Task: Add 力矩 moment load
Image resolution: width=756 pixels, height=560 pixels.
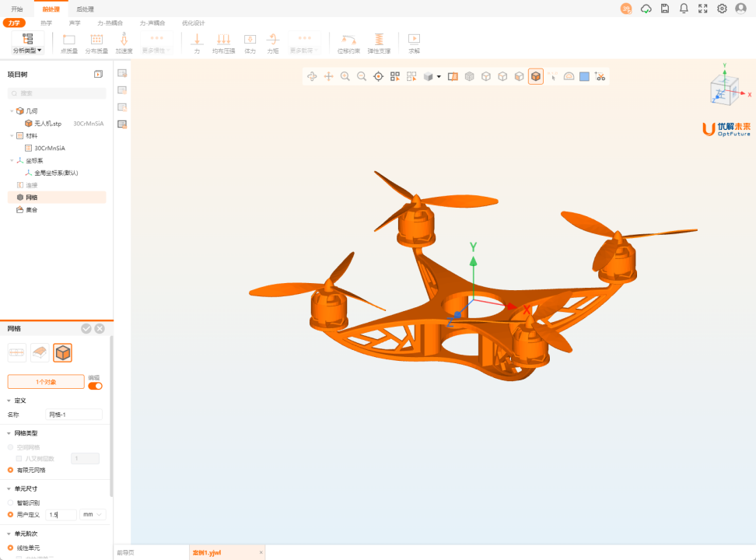Action: click(273, 44)
